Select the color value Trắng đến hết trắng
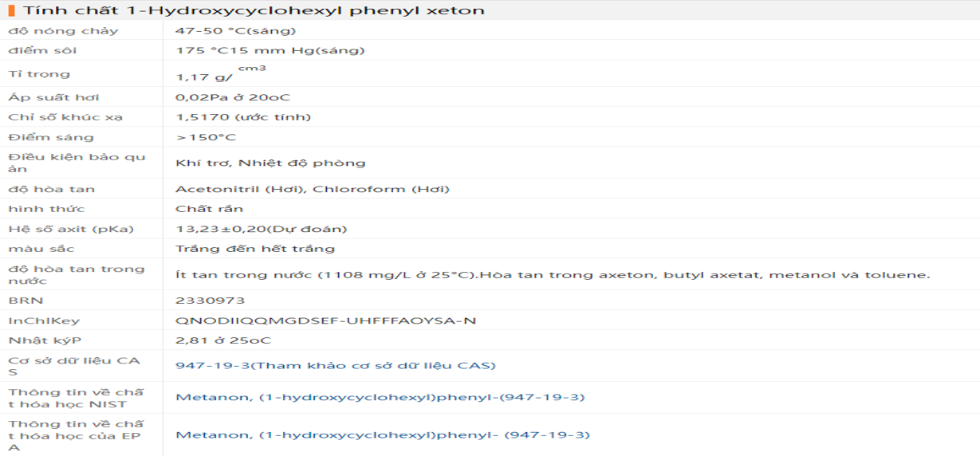Screen dimensions: 980x456 coord(255,249)
